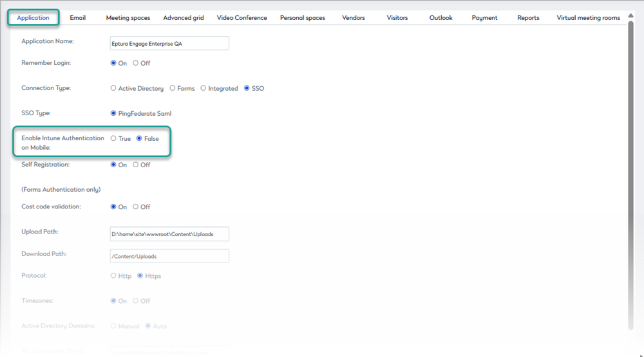Switch to Meeting spaces tab

[128, 18]
